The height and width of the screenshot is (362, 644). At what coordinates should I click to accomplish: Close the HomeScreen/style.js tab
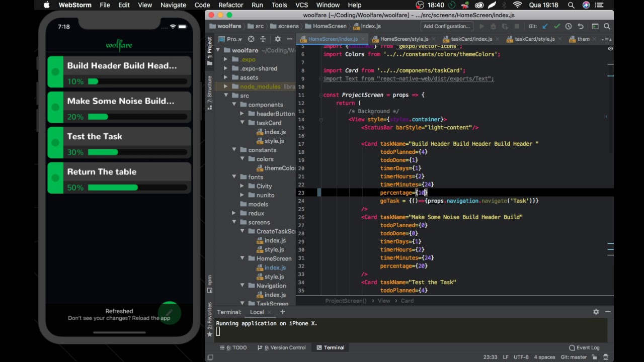point(434,39)
